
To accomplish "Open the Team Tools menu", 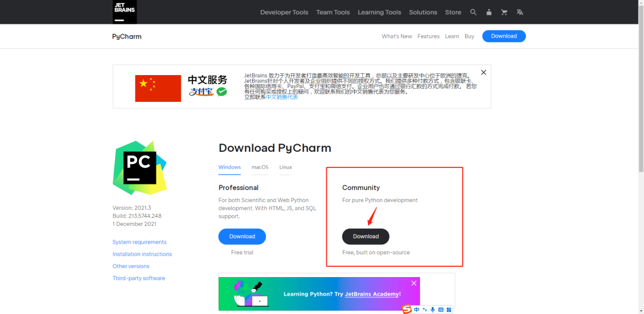I will tap(333, 13).
